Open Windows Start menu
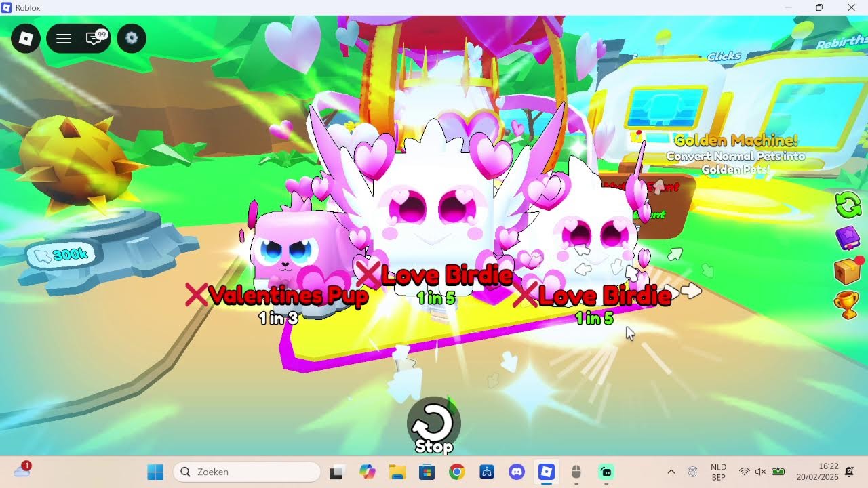This screenshot has height=488, width=868. click(155, 472)
